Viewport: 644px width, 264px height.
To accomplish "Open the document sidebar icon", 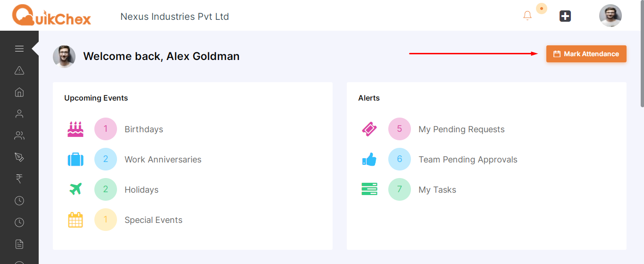I will [19, 244].
